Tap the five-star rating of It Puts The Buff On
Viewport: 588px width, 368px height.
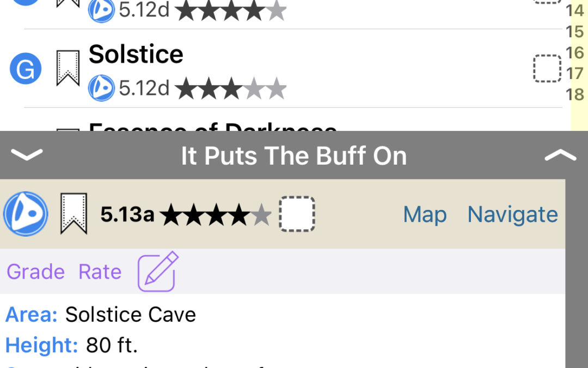tap(216, 215)
